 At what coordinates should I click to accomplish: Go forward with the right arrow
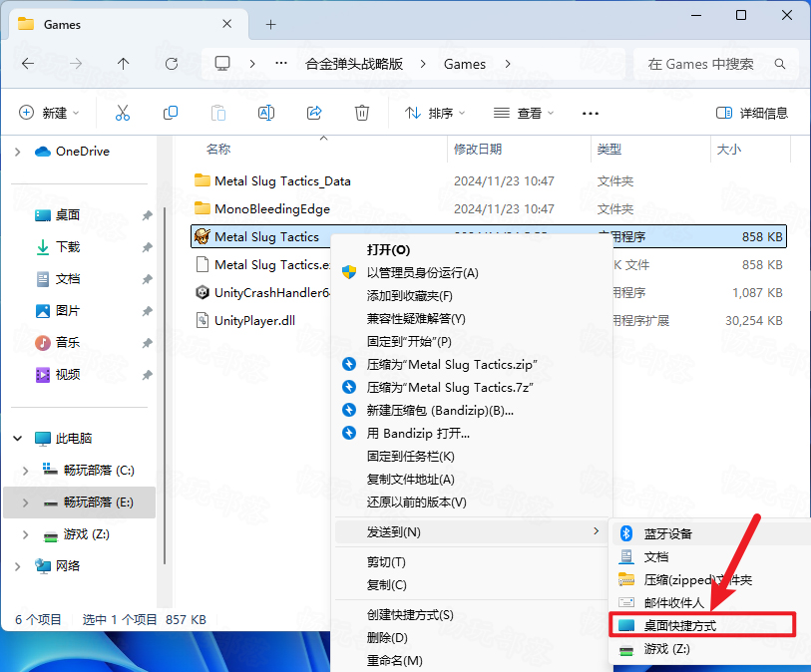pyautogui.click(x=76, y=64)
